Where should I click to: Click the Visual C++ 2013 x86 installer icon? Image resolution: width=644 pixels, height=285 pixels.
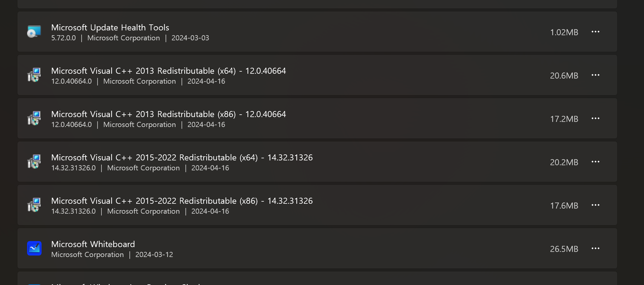34,118
